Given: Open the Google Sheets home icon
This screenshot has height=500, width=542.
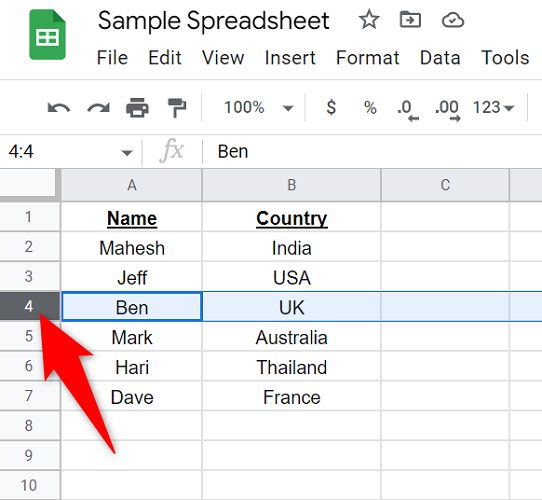Looking at the screenshot, I should coord(47,35).
